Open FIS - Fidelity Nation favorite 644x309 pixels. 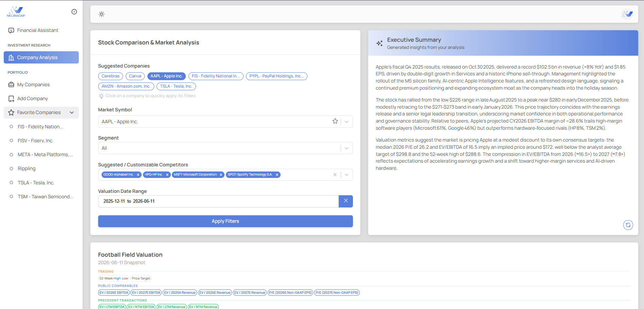click(x=41, y=127)
